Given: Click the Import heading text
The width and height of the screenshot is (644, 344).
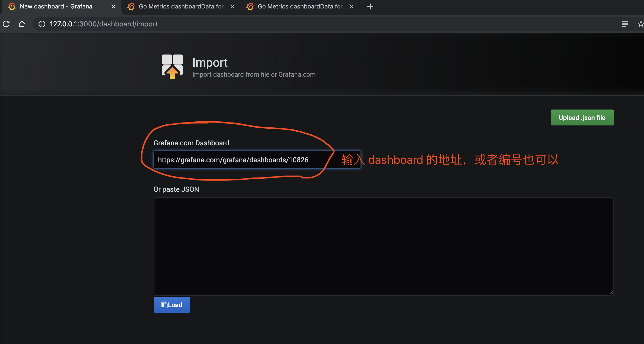Looking at the screenshot, I should click(x=210, y=62).
